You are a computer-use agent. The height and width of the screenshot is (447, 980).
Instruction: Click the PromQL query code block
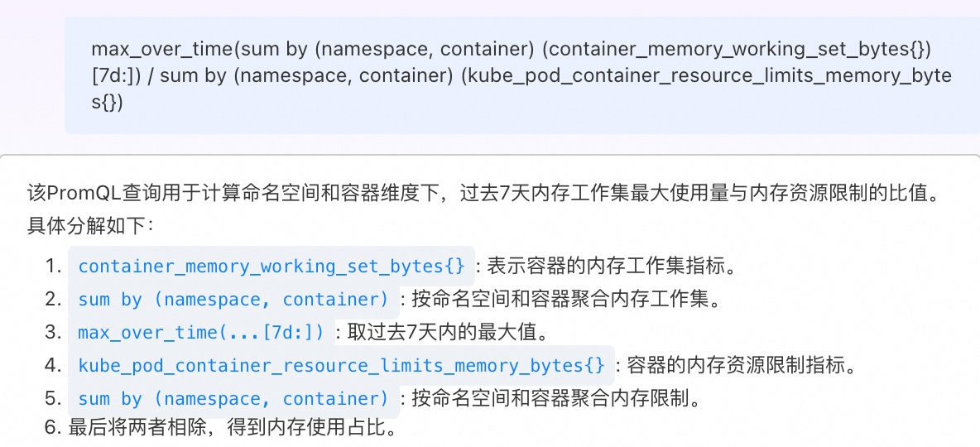pyautogui.click(x=522, y=75)
